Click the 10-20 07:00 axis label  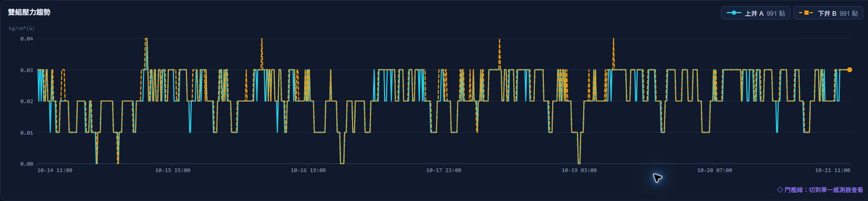click(x=715, y=170)
